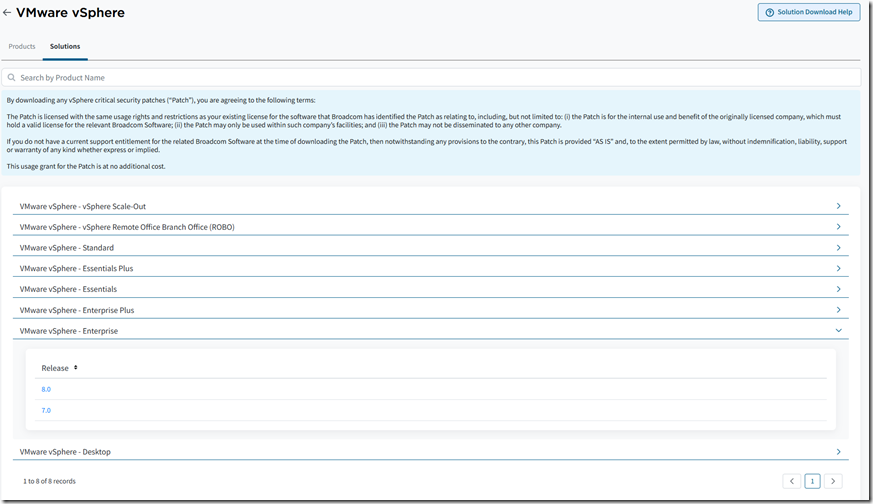The width and height of the screenshot is (873, 504).
Task: Open release 8.0 link
Action: (46, 389)
